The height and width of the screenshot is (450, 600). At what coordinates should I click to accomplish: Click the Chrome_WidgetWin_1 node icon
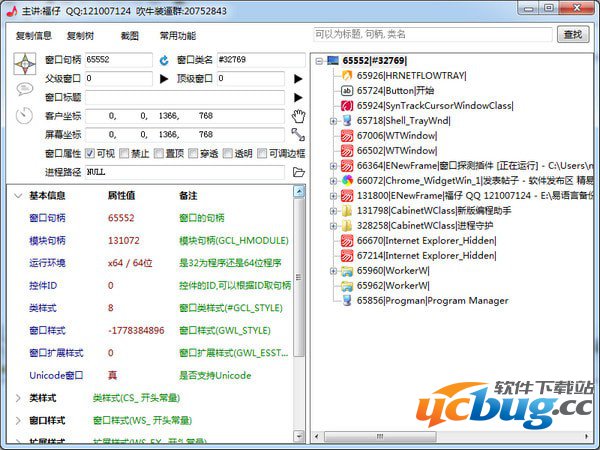click(347, 181)
